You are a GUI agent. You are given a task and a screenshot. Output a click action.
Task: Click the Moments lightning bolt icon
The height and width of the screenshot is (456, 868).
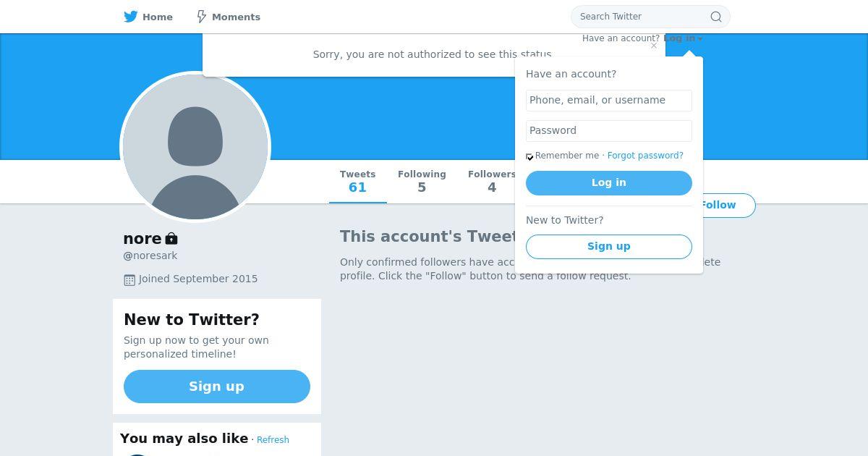pos(202,17)
